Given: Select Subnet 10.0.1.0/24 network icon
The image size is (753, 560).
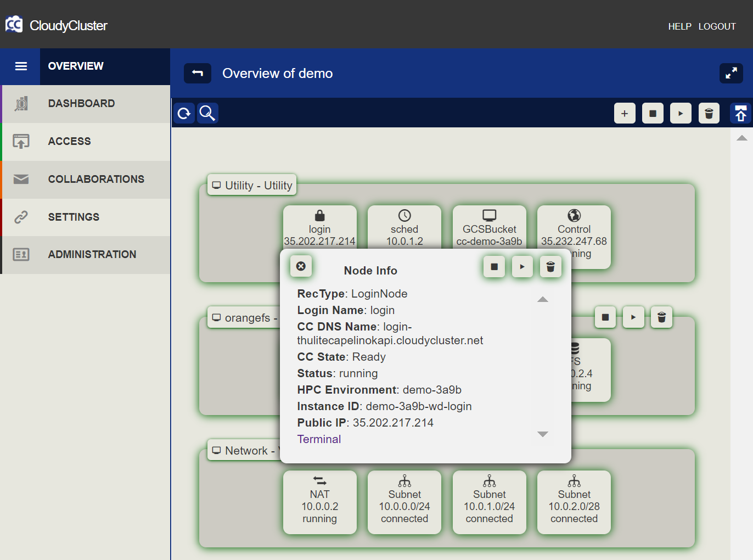Looking at the screenshot, I should (490, 481).
